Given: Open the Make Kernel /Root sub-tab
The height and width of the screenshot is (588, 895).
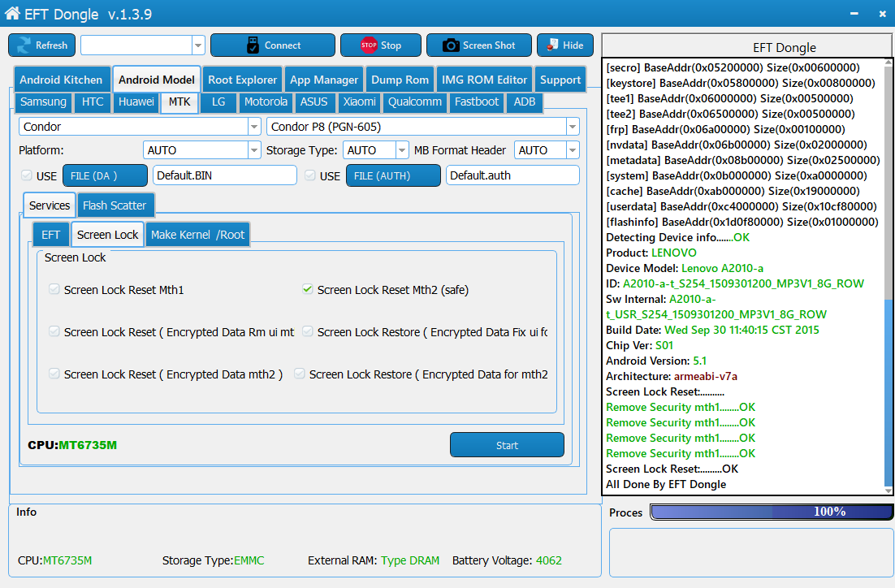Looking at the screenshot, I should (197, 235).
